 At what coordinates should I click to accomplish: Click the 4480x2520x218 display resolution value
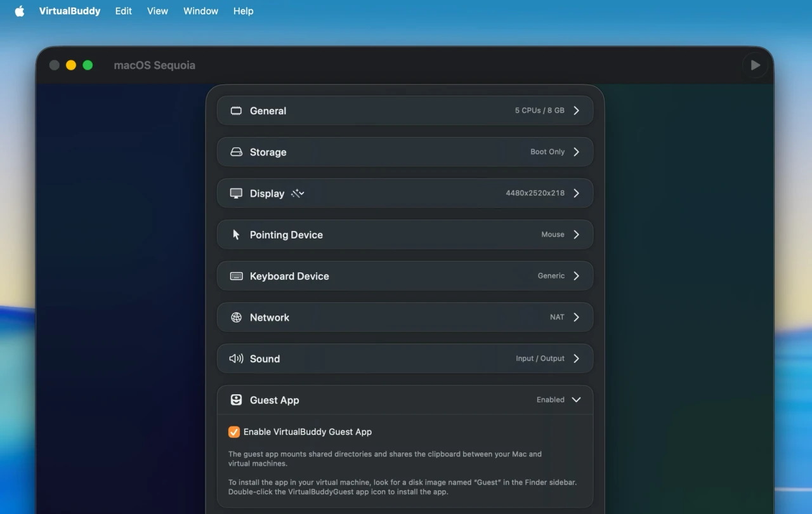point(535,193)
